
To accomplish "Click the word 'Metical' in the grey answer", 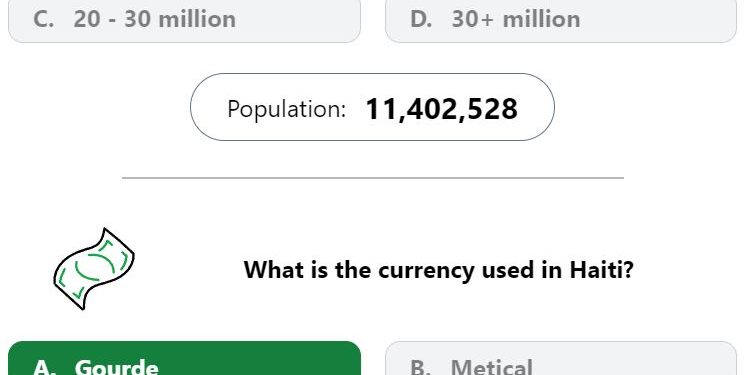I will click(492, 367).
